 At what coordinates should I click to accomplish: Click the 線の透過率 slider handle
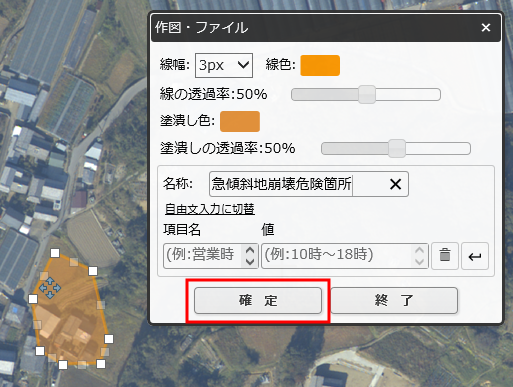(x=367, y=95)
